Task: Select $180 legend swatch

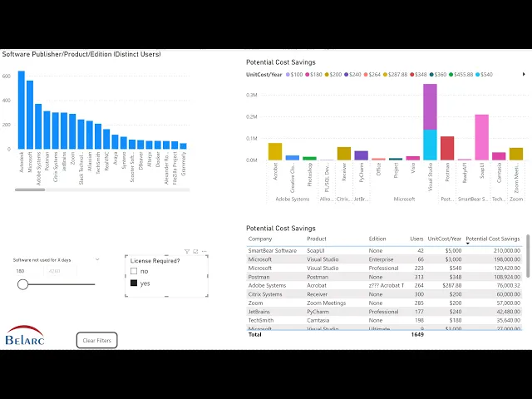Action: [308, 75]
